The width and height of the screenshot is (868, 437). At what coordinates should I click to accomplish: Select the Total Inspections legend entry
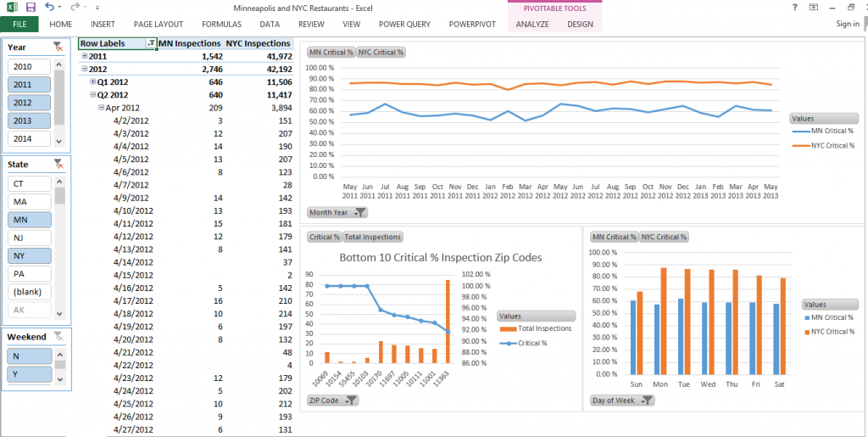click(x=536, y=328)
